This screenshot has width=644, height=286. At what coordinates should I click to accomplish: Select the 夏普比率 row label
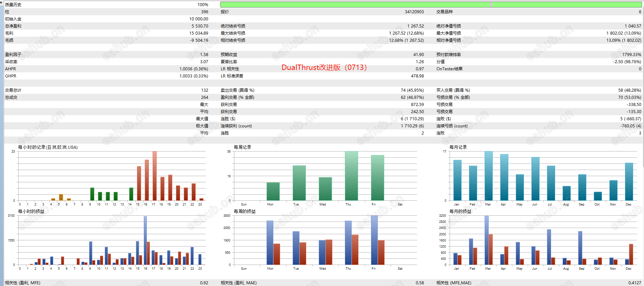coord(229,61)
